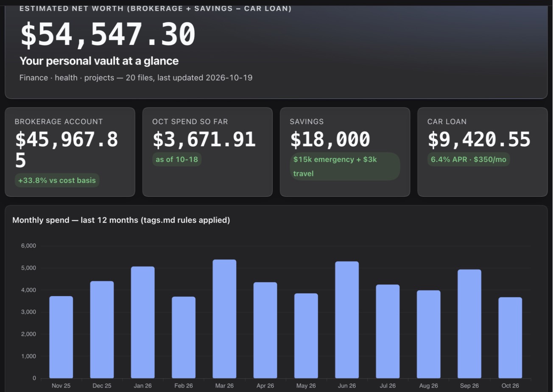This screenshot has height=392, width=553.
Task: Select the $9,420.55 car loan balance
Action: click(x=479, y=140)
